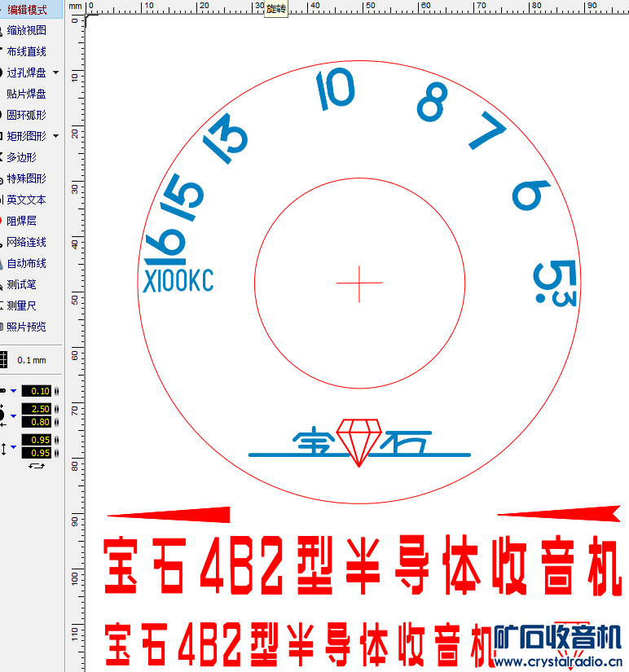629x672 pixels.
Task: Select the dial number 10 on canvas
Action: coord(336,89)
